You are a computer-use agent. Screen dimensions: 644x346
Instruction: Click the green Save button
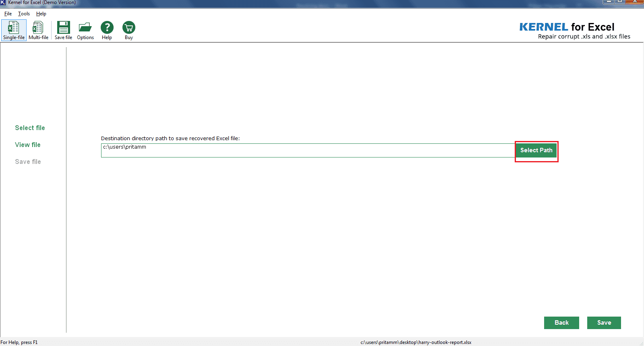click(604, 323)
